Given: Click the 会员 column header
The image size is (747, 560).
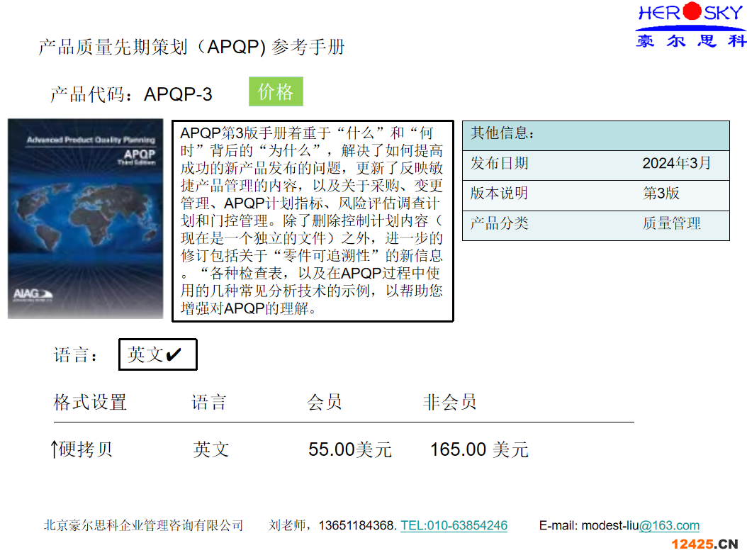Looking at the screenshot, I should click(x=325, y=402).
